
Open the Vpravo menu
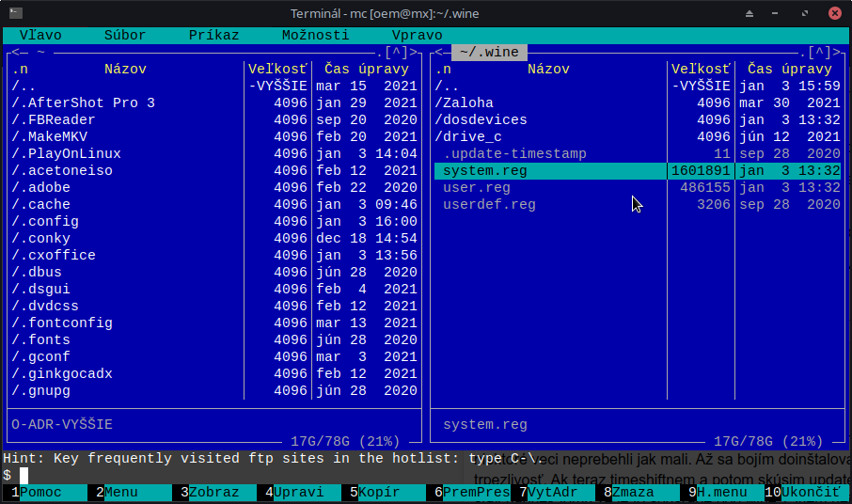click(417, 36)
